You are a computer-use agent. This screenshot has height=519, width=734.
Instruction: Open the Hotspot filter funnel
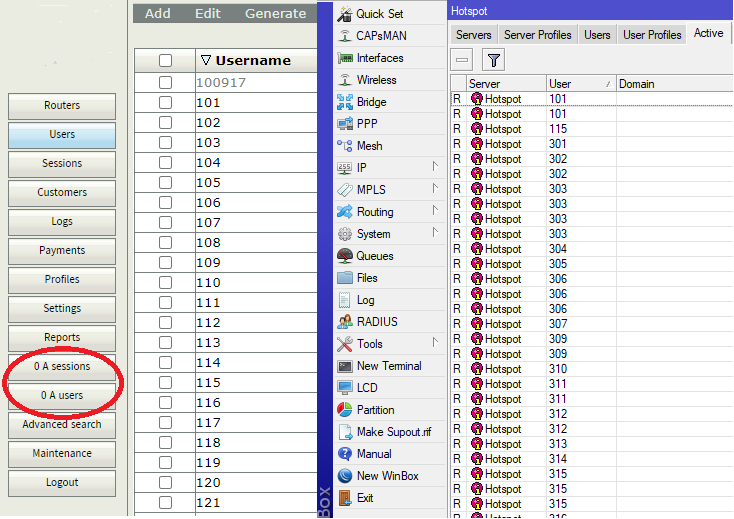[x=493, y=60]
